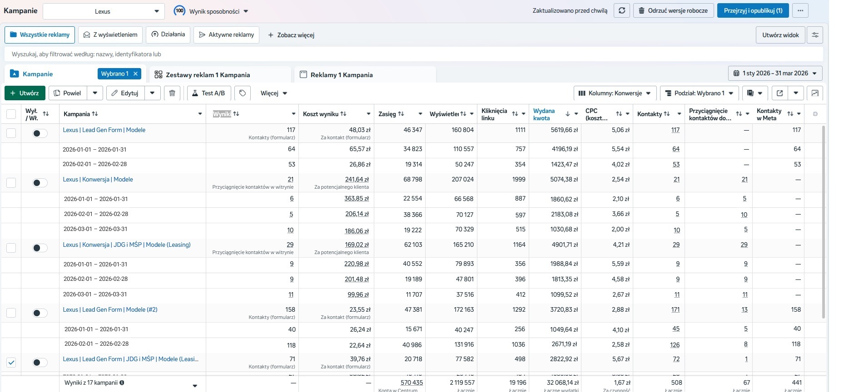
Task: Switch to the 'Aktywne reklamy' view tab
Action: 226,35
